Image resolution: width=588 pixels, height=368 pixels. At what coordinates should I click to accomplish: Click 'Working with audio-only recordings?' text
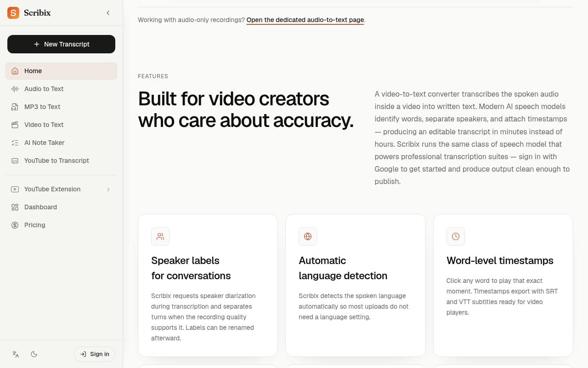click(x=191, y=20)
